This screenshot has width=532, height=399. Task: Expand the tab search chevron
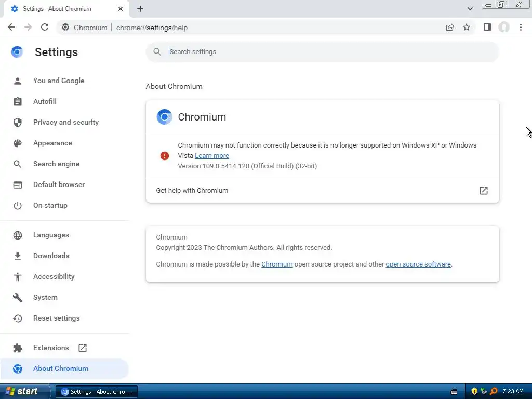point(470,9)
